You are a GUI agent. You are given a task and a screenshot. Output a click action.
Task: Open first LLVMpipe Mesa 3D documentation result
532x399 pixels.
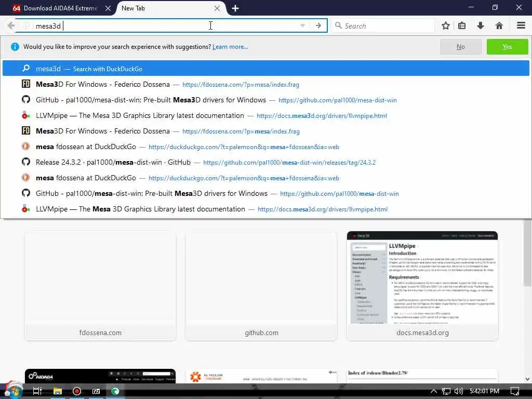click(265, 115)
